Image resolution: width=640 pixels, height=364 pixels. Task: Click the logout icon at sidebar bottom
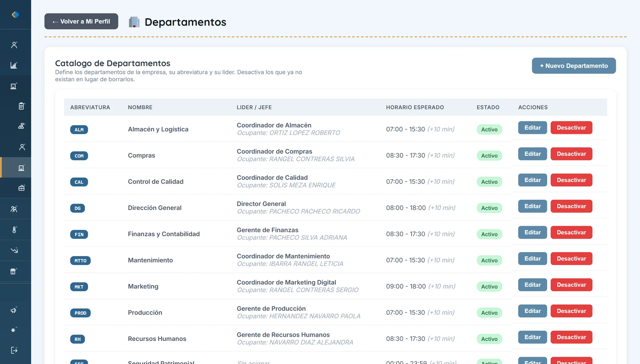pyautogui.click(x=14, y=350)
